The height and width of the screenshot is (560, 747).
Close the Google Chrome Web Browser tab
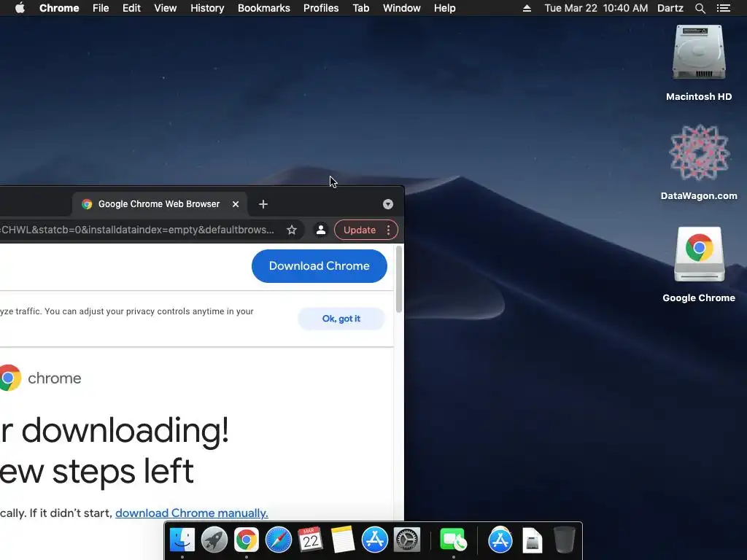tap(236, 204)
